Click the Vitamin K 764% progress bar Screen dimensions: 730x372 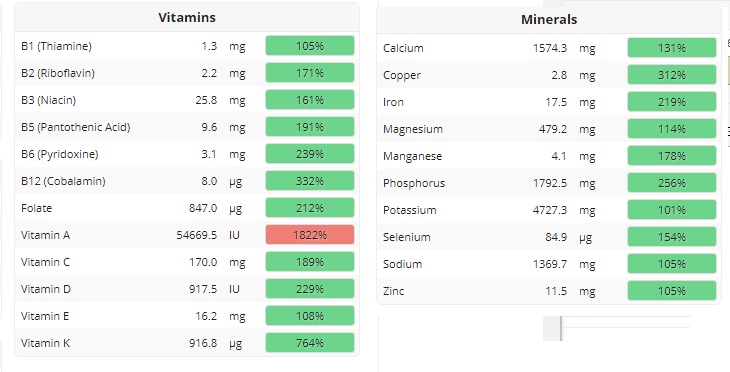(x=310, y=343)
